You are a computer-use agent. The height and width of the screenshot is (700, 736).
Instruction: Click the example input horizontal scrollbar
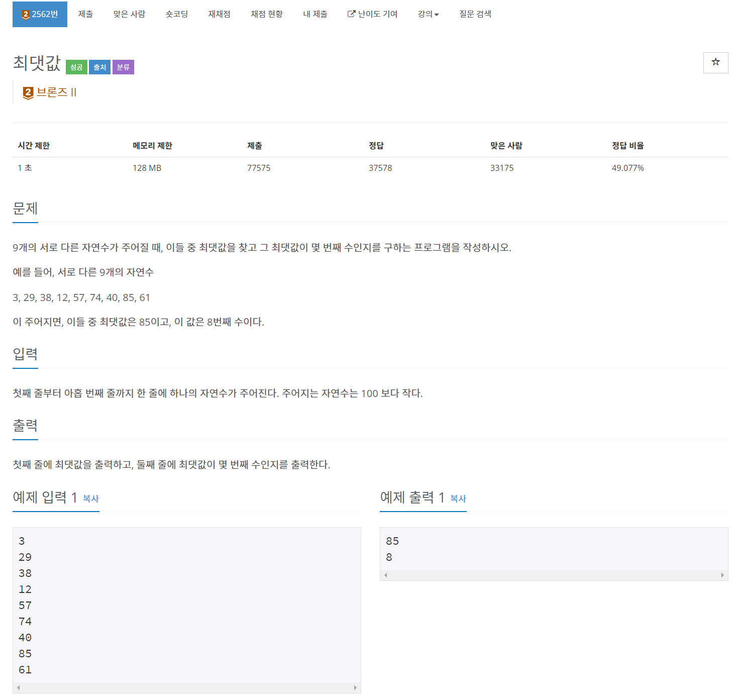(186, 687)
